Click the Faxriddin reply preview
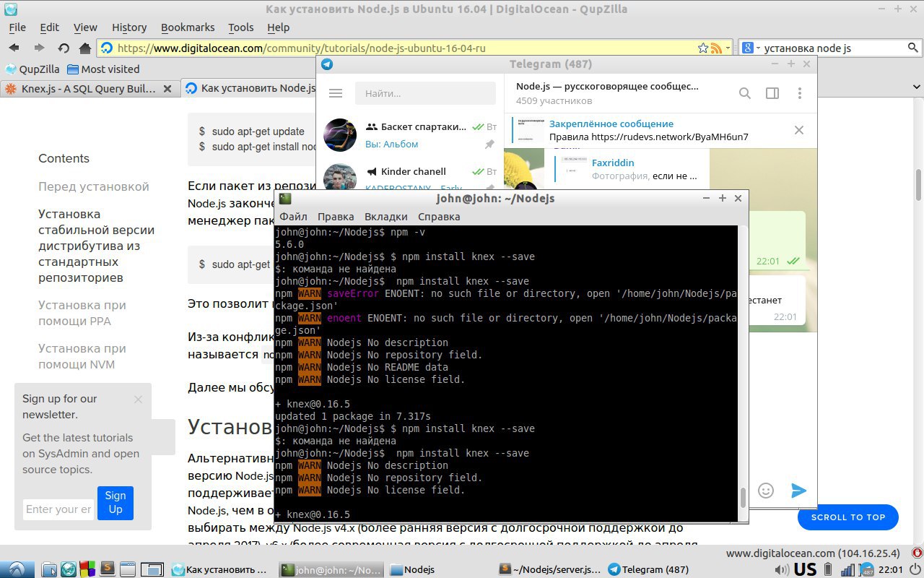The image size is (924, 578). [632, 169]
